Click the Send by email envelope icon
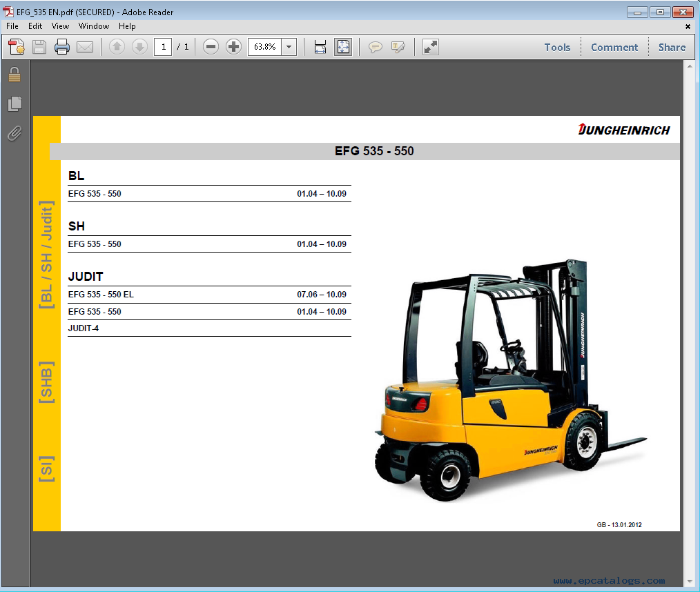The image size is (700, 592). [x=85, y=47]
